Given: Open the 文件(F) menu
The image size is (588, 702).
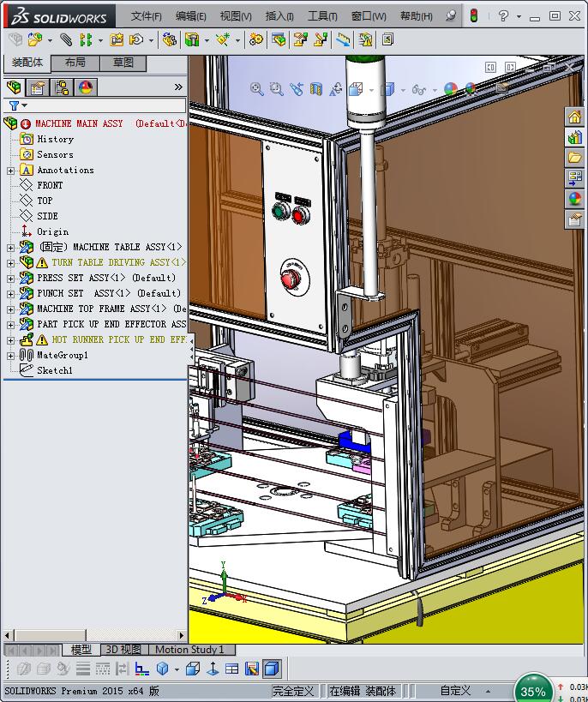Looking at the screenshot, I should pos(146,16).
